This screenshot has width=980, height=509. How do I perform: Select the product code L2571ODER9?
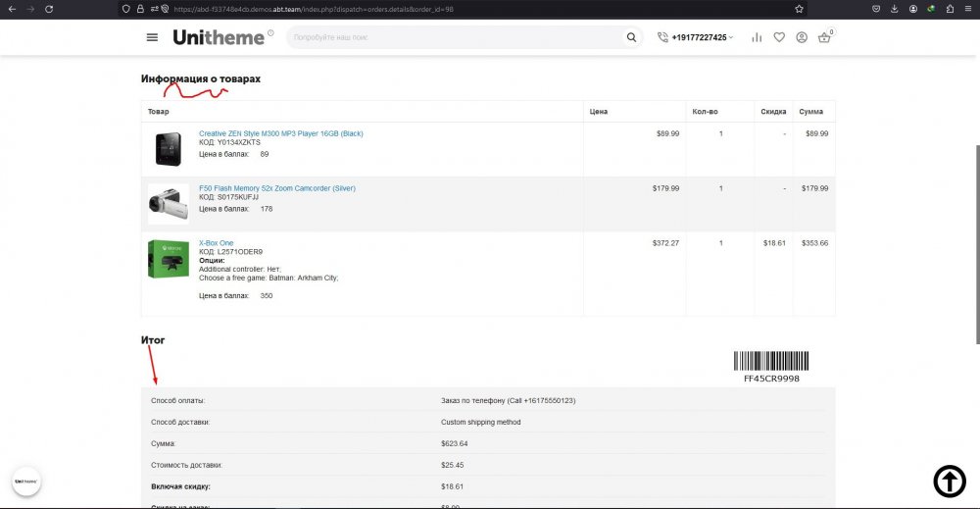coord(240,252)
